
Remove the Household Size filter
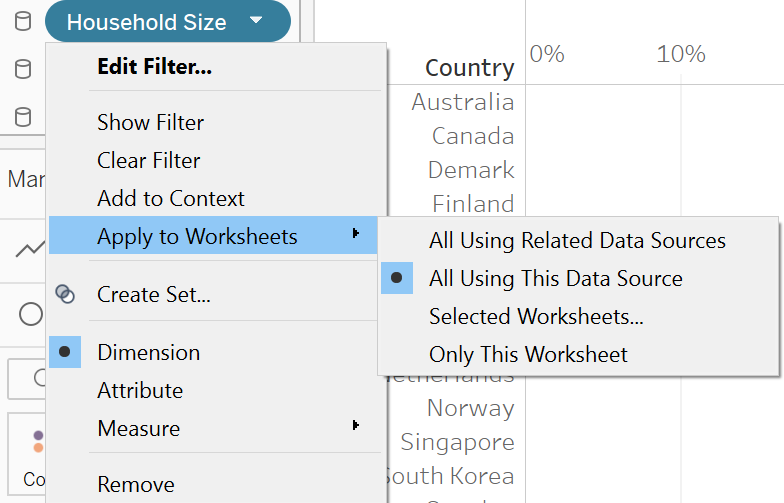click(135, 485)
